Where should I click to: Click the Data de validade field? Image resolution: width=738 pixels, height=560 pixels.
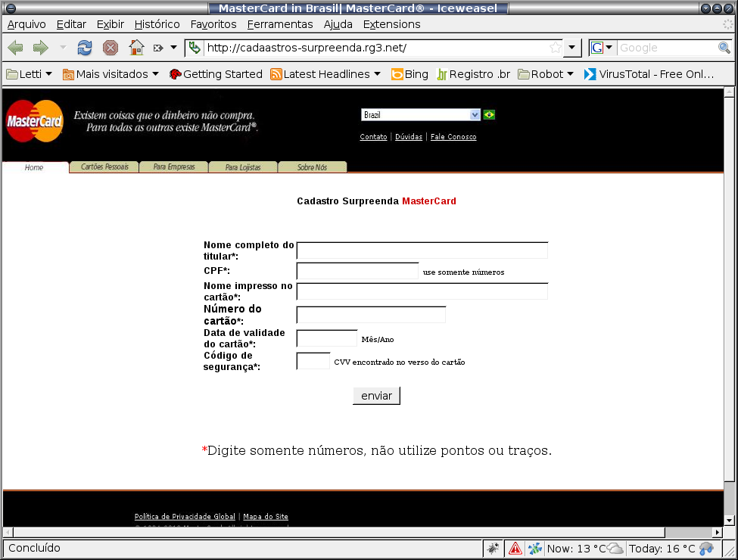[327, 338]
